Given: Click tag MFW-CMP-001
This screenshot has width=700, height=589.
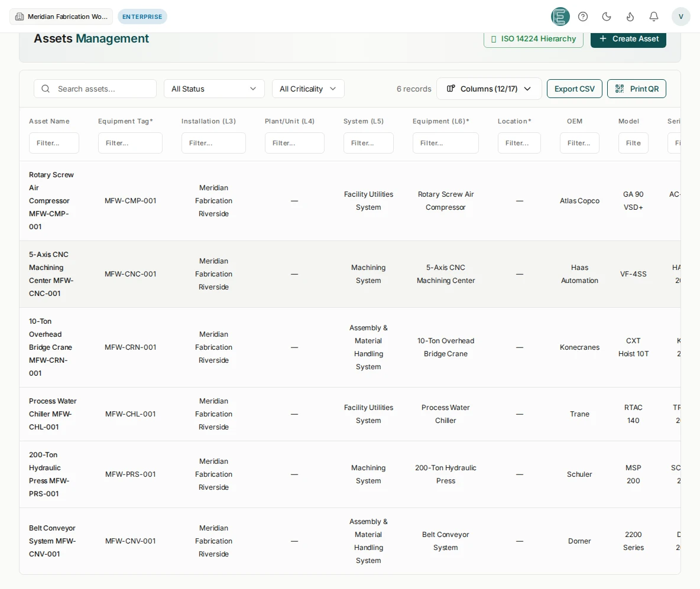Looking at the screenshot, I should (130, 201).
